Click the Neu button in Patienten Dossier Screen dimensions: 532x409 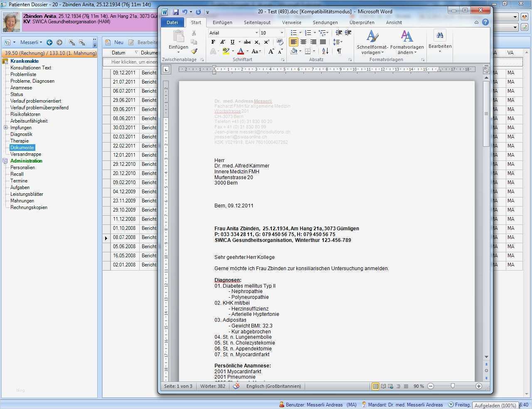[115, 42]
